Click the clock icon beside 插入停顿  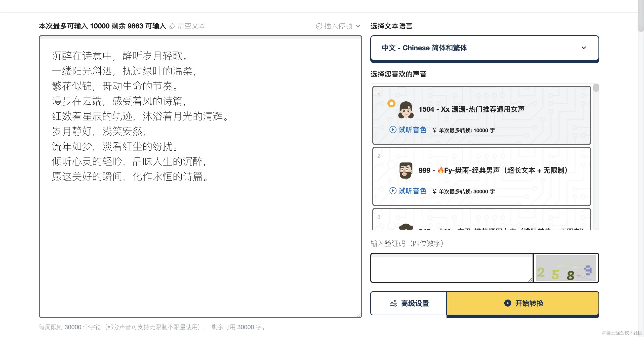coord(319,26)
